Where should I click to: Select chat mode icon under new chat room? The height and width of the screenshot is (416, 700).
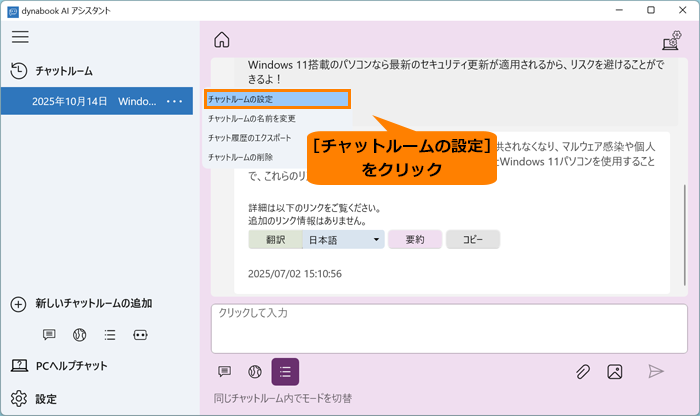pos(49,334)
